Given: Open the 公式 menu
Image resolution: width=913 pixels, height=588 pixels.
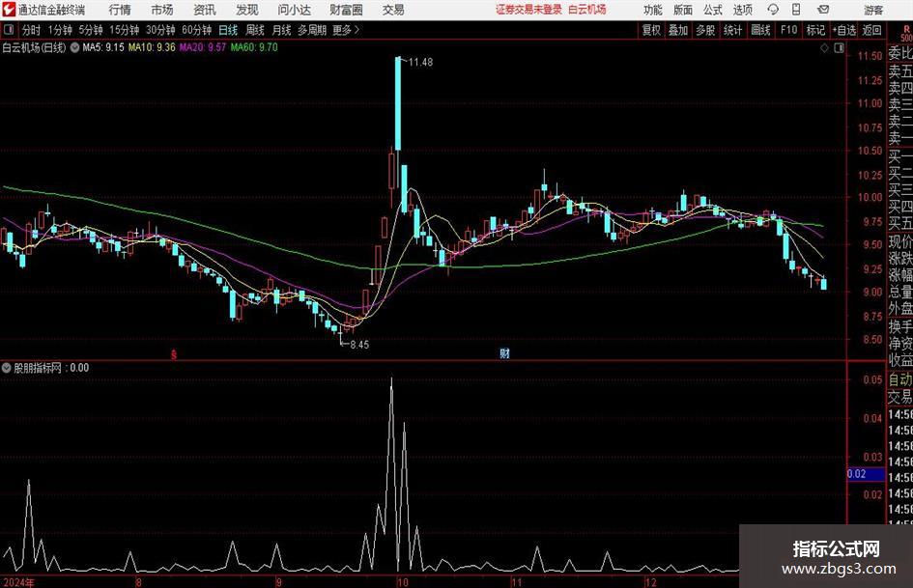Looking at the screenshot, I should click(712, 10).
